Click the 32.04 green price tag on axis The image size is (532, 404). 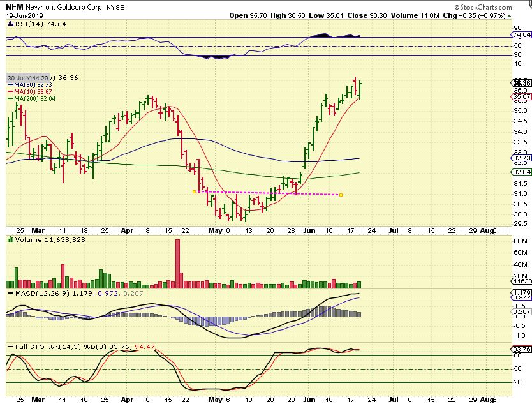pyautogui.click(x=522, y=172)
